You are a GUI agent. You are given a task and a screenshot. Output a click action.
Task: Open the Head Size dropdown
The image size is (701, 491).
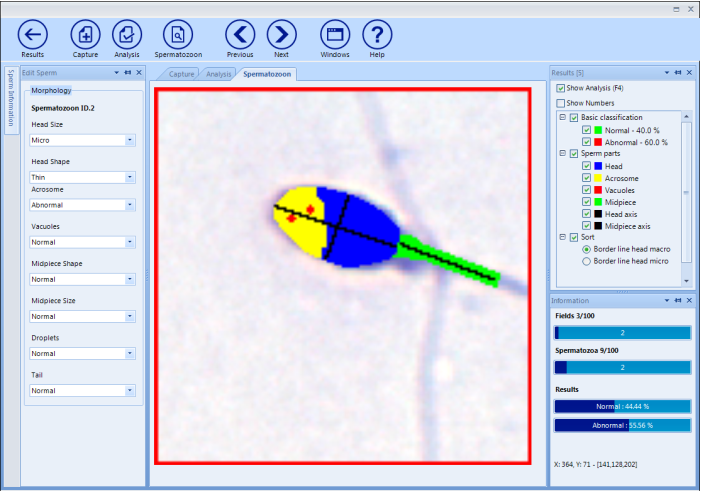(x=130, y=140)
